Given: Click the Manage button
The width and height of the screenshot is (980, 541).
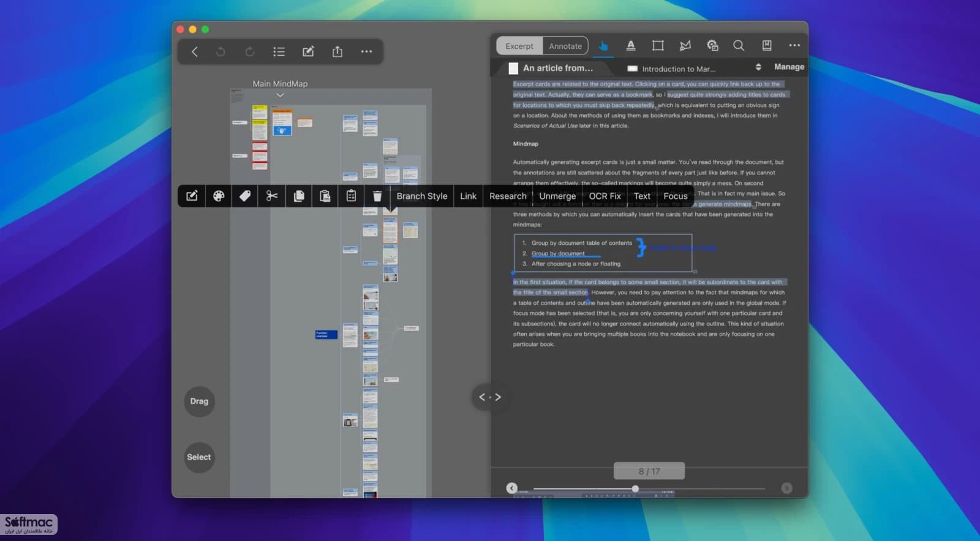Looking at the screenshot, I should (789, 67).
